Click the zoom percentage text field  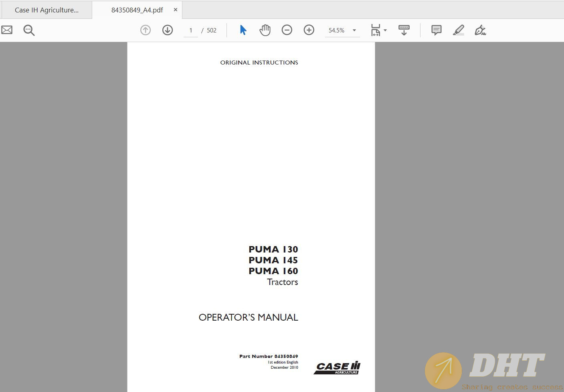(x=337, y=30)
